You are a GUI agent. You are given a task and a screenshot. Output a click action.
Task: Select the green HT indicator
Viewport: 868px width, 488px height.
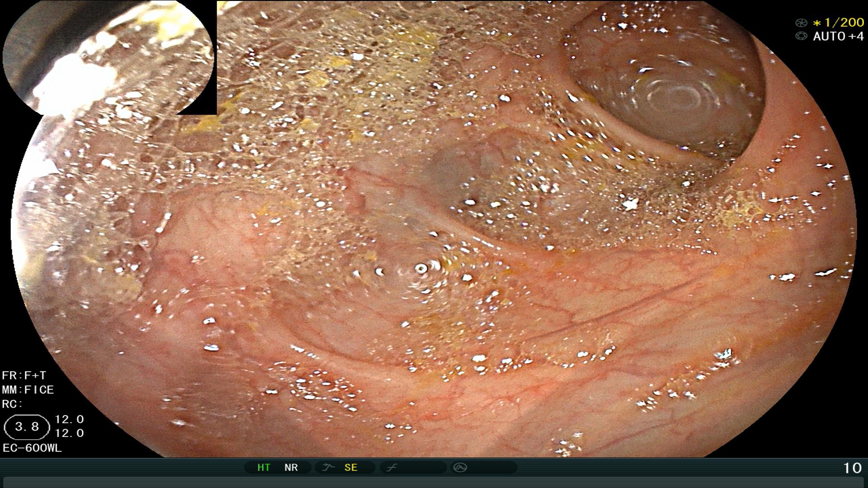pyautogui.click(x=264, y=467)
